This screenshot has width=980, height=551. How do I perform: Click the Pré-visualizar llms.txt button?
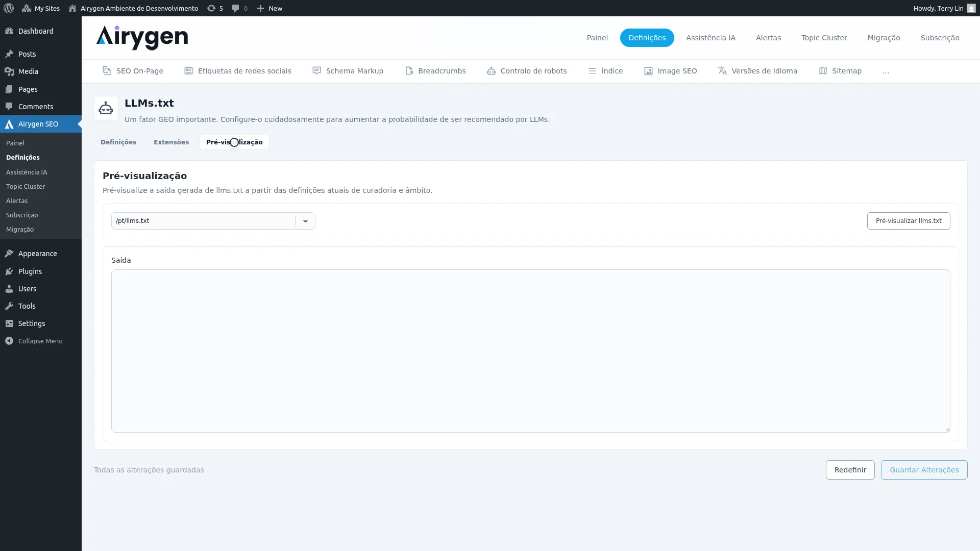coord(909,221)
